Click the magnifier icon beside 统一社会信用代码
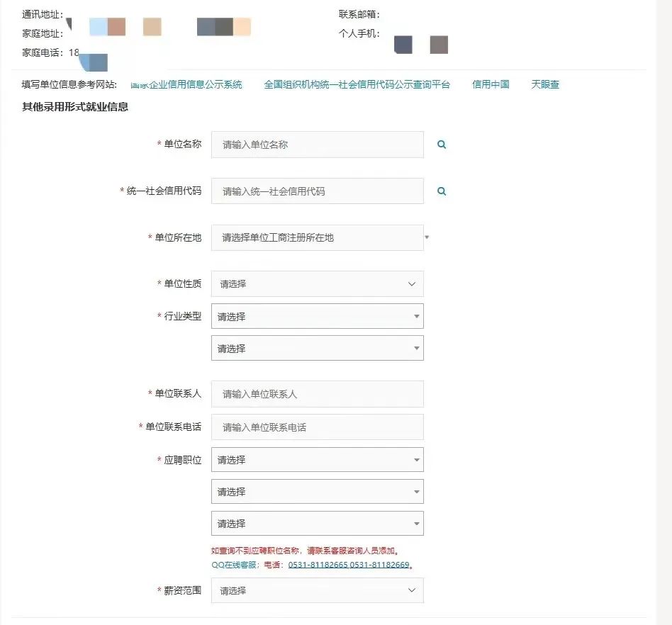Viewport: 672px width, 625px height. tap(441, 191)
